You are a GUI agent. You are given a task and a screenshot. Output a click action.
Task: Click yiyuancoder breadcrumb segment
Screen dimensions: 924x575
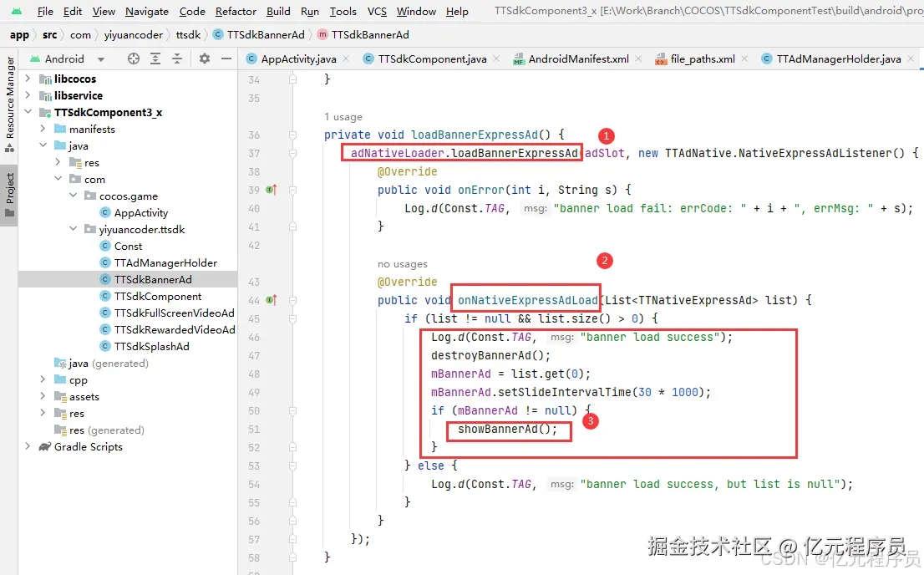tap(133, 35)
